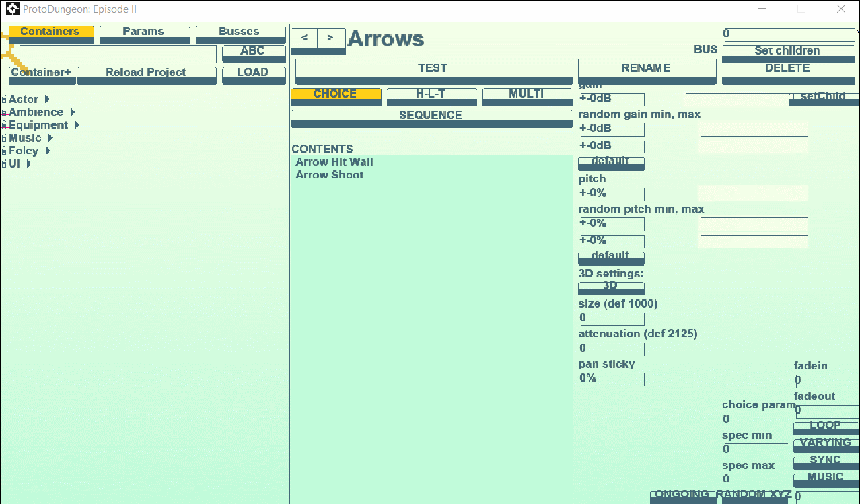Click the spec min value field

[x=755, y=450]
